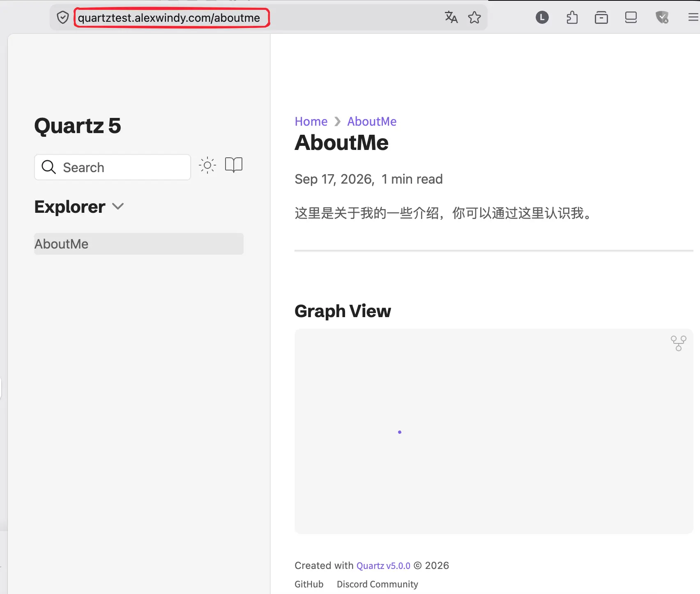Go to Home in the breadcrumb

coord(311,122)
